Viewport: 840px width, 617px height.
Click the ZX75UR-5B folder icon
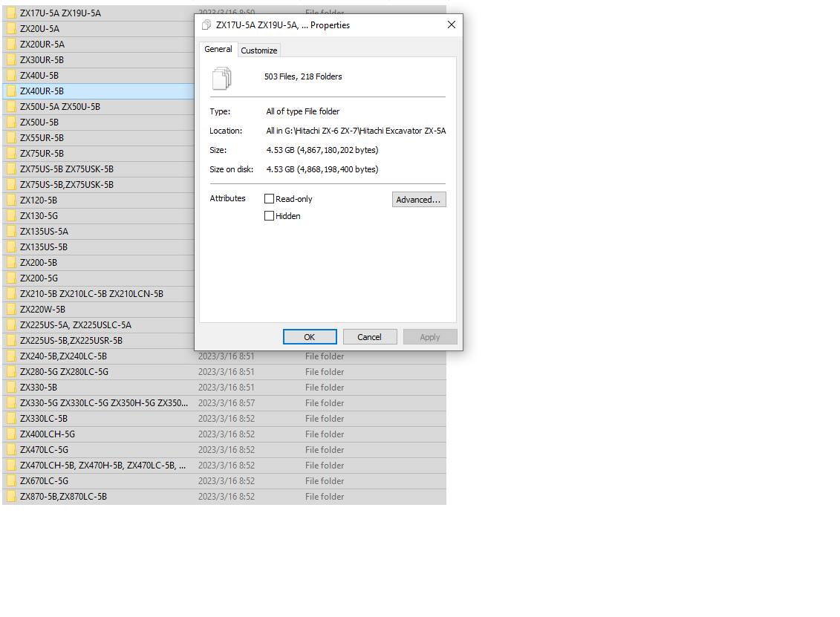click(11, 153)
